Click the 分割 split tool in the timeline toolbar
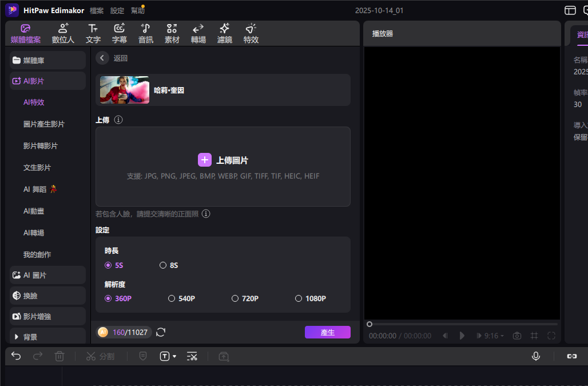 100,356
